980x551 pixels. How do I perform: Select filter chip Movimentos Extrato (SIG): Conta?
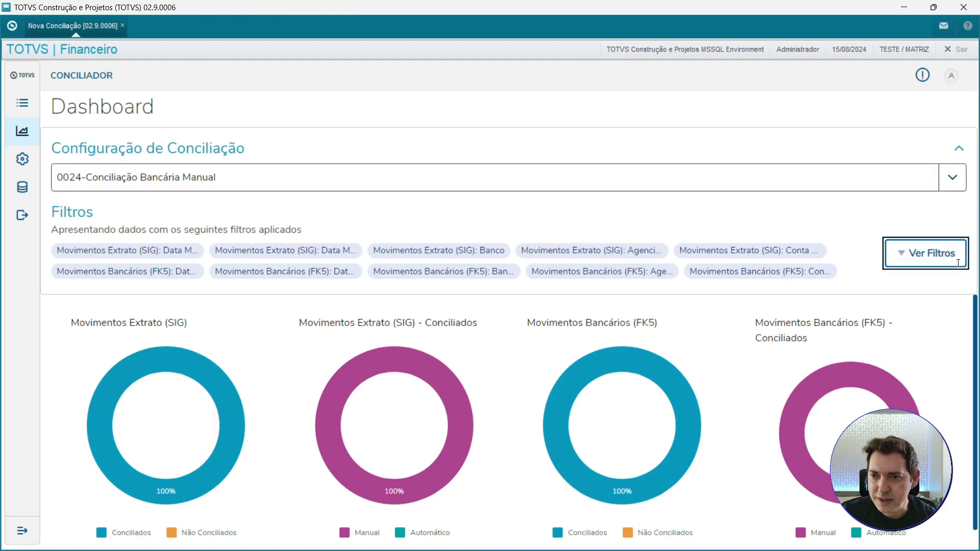coord(750,251)
